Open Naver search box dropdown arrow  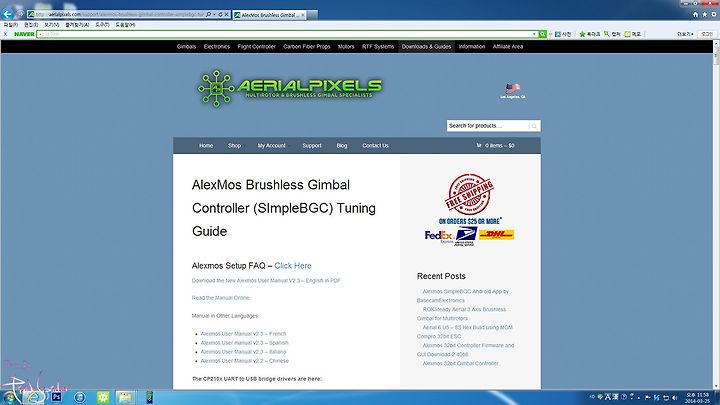(x=534, y=34)
